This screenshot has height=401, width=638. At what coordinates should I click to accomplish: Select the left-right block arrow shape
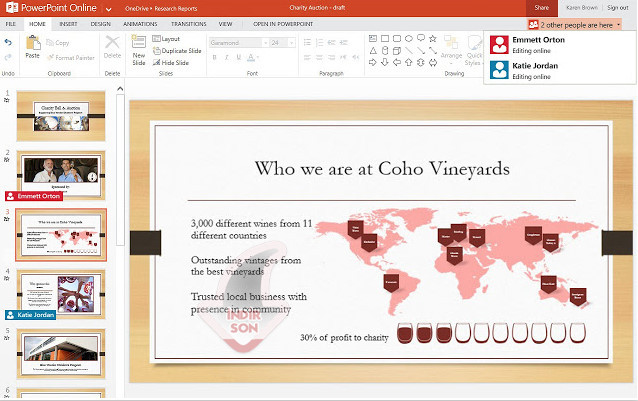(x=433, y=62)
